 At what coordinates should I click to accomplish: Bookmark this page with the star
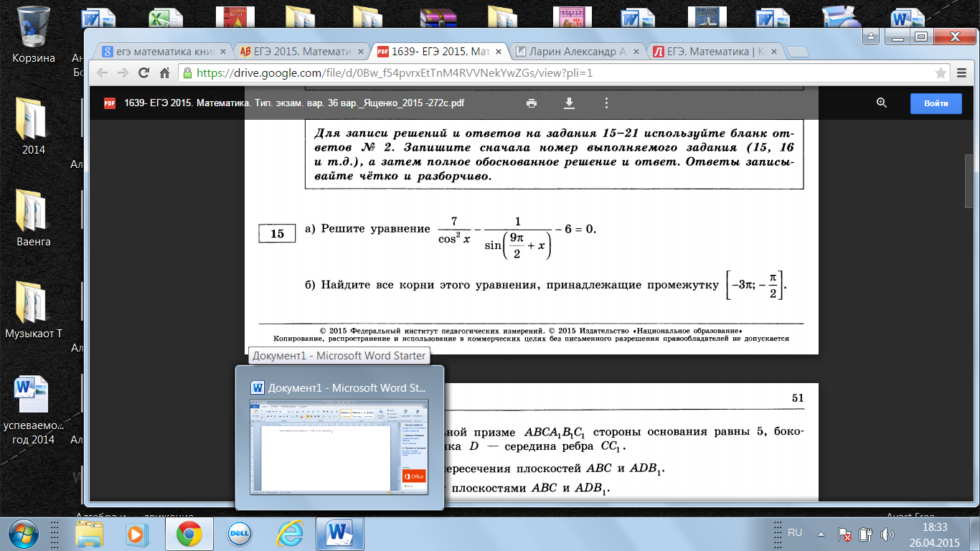coord(941,72)
